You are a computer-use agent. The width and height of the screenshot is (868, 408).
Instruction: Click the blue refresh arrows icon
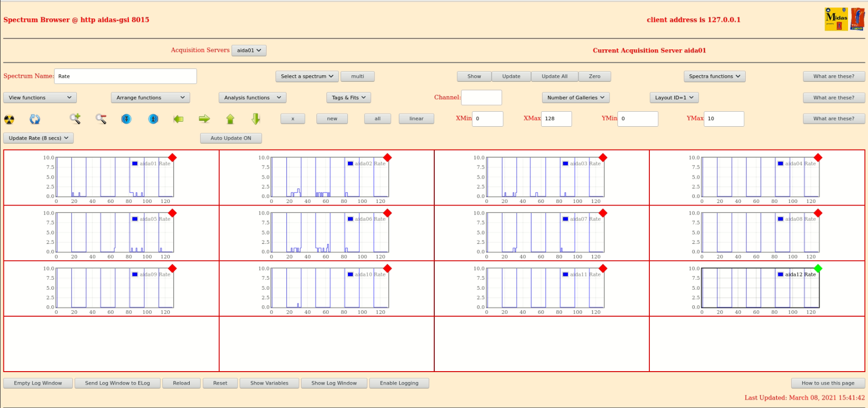point(34,119)
